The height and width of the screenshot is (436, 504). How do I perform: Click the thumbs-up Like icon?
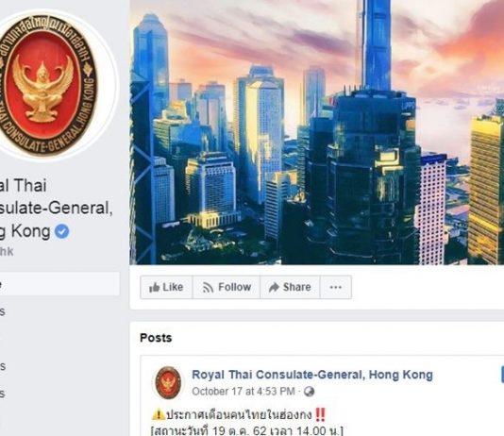154,287
